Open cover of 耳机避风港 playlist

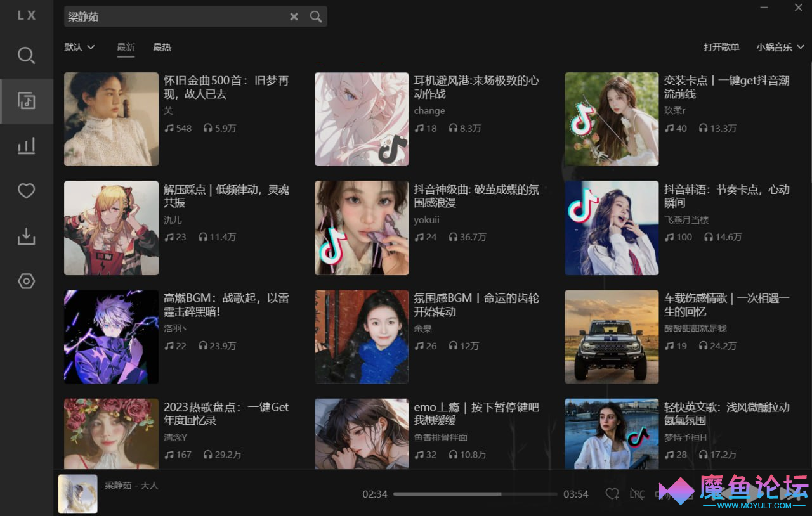point(362,119)
